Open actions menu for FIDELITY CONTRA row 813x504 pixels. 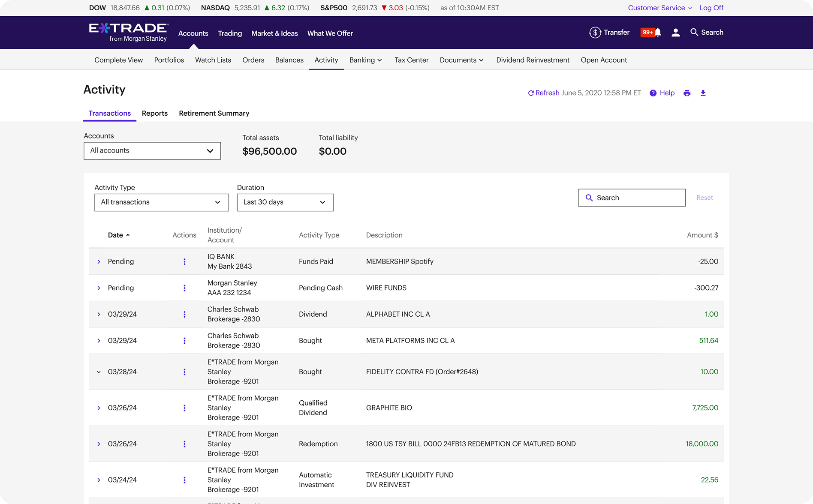point(184,372)
